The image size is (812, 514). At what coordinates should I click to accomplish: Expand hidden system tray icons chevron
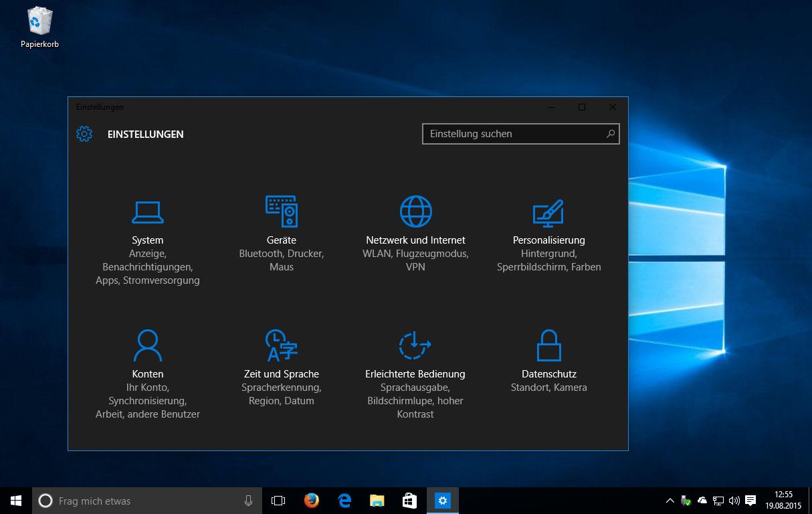click(x=670, y=501)
